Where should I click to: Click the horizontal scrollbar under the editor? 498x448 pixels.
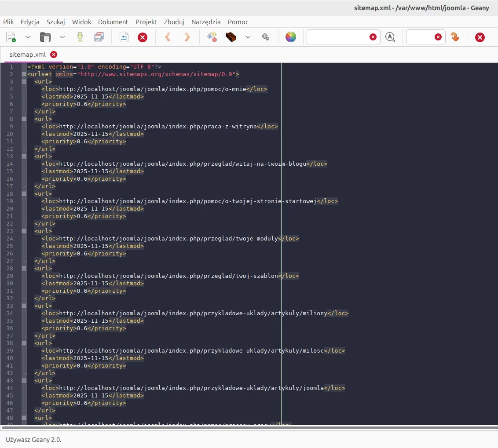(249, 427)
